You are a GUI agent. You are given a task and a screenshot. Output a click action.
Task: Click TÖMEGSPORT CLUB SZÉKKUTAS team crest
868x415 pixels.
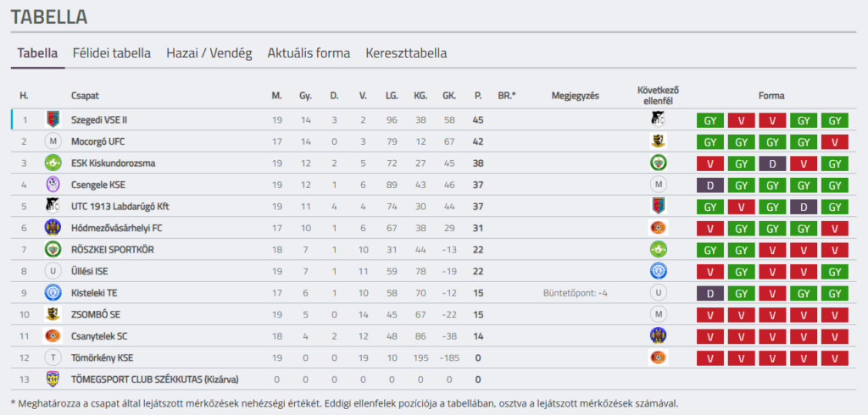(53, 379)
